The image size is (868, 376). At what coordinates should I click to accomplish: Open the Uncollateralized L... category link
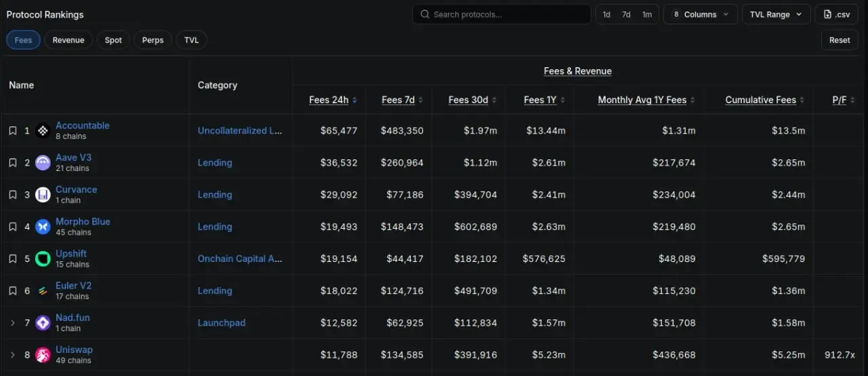point(240,131)
